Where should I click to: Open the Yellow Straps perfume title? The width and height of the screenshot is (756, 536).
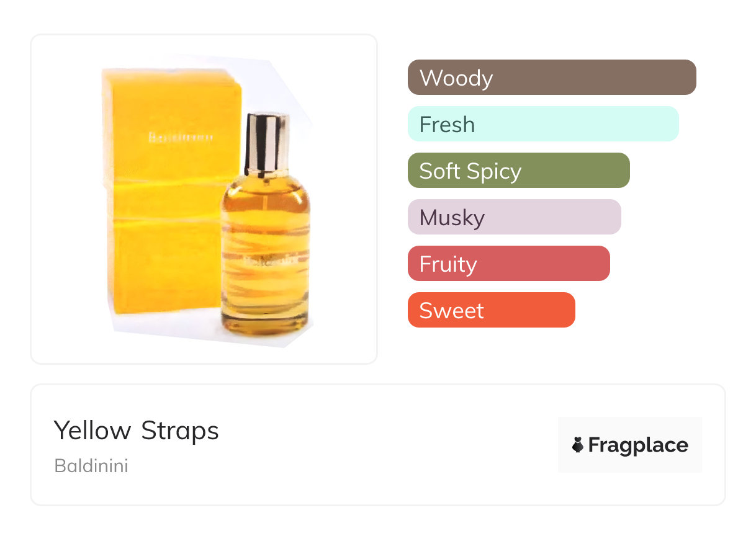137,431
